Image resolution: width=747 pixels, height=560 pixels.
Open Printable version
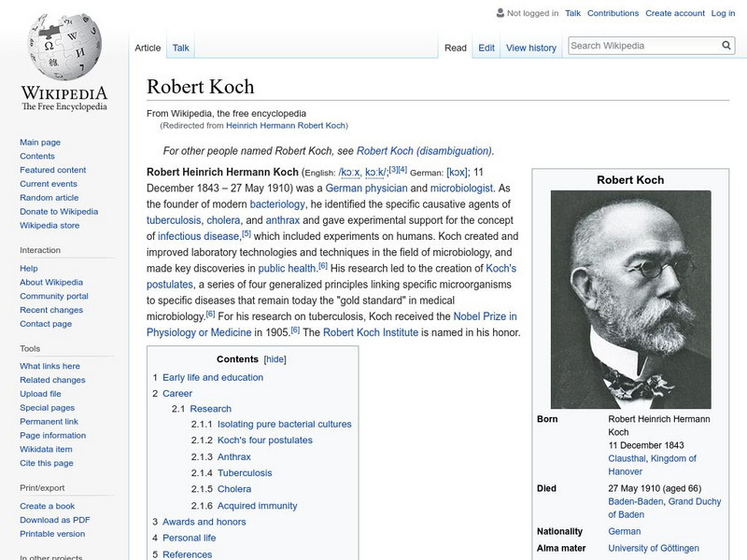[x=52, y=533]
